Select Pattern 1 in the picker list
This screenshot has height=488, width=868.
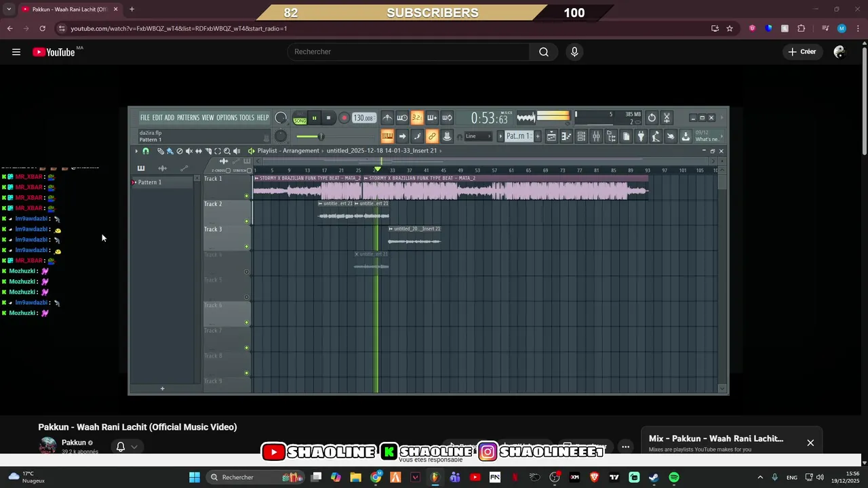click(163, 182)
